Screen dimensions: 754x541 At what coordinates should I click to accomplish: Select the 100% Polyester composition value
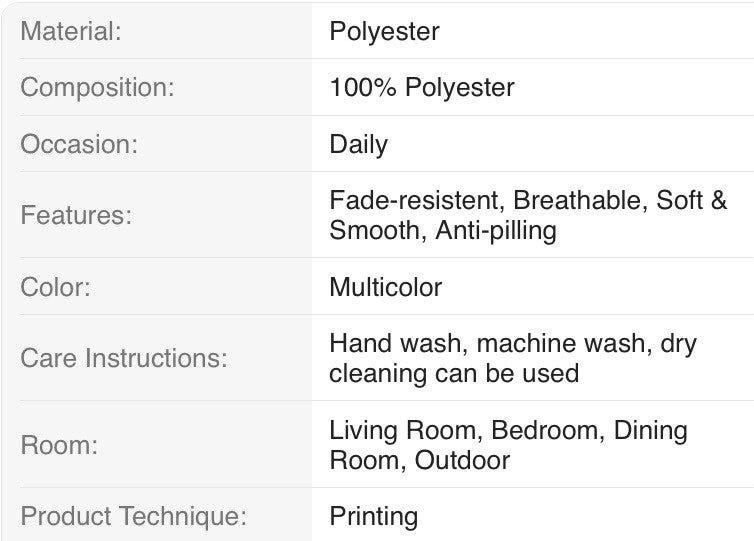421,87
